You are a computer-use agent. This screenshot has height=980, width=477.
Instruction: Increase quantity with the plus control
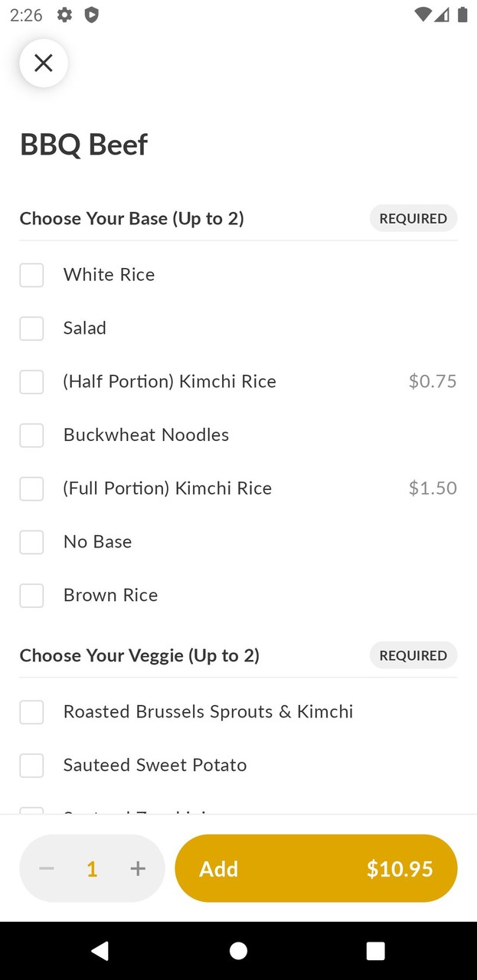point(138,868)
